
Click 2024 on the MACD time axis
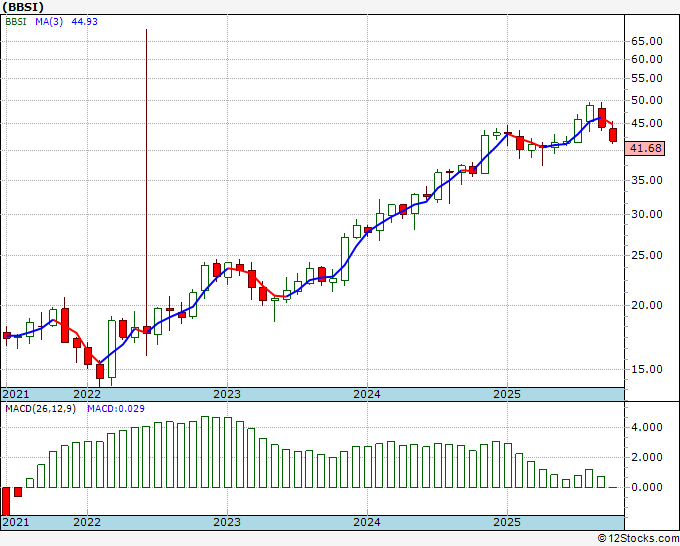click(367, 522)
